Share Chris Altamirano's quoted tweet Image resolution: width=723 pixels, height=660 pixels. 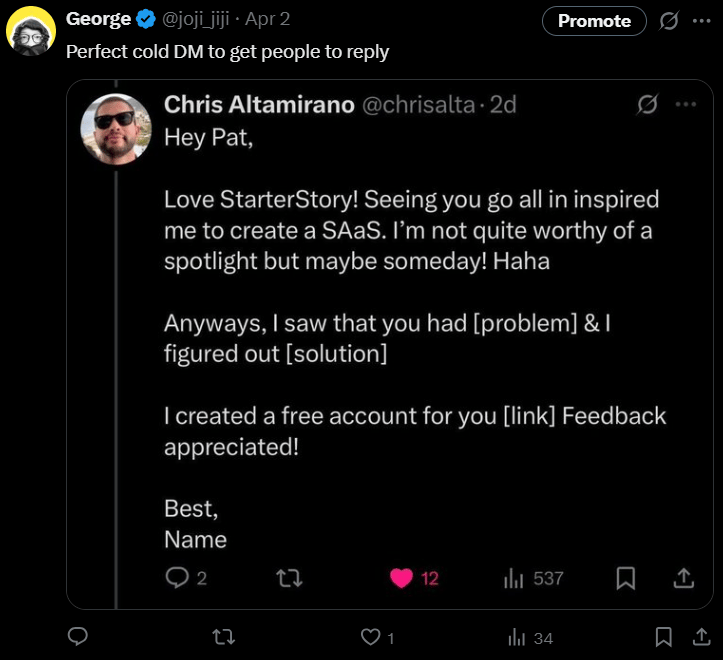point(685,578)
